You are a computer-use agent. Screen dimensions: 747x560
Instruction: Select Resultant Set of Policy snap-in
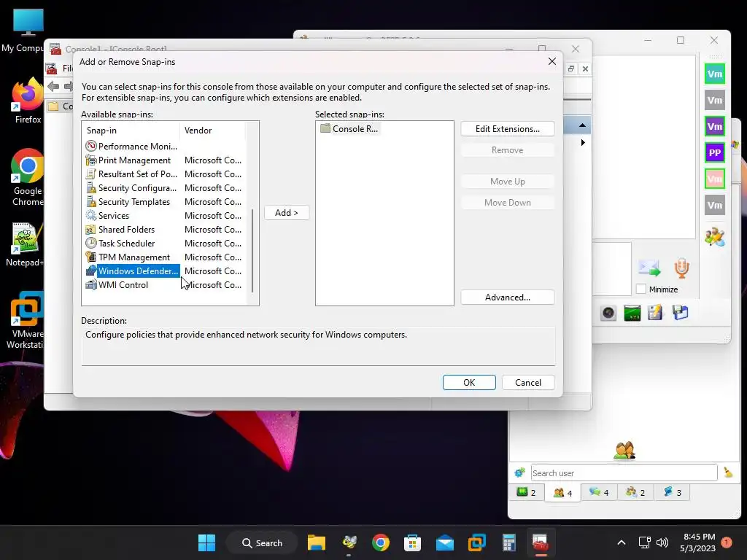[x=164, y=174]
